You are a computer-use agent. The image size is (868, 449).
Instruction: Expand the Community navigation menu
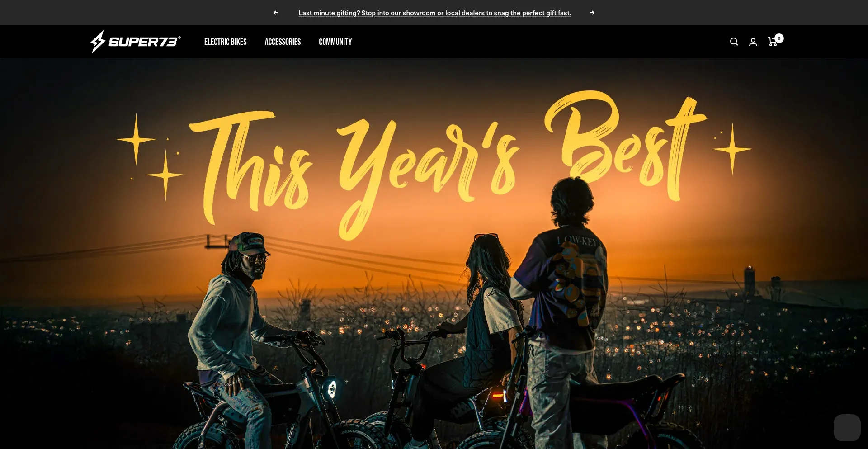point(335,42)
